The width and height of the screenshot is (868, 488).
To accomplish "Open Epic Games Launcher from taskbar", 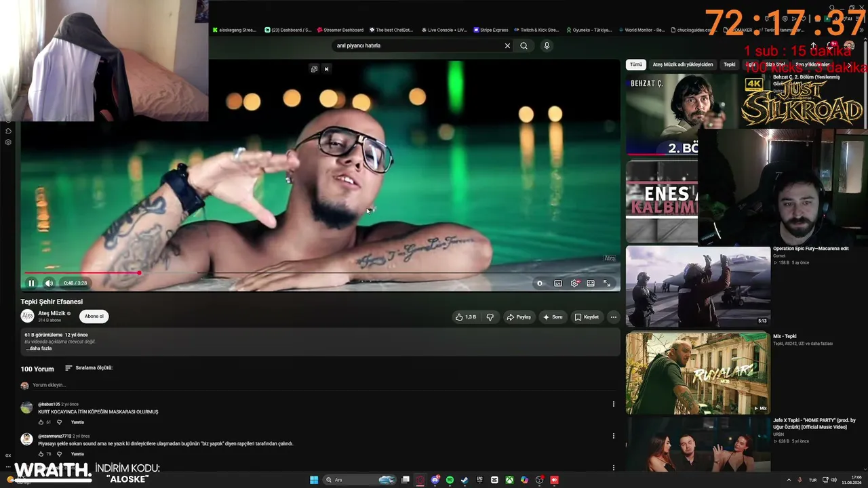I will (x=479, y=480).
